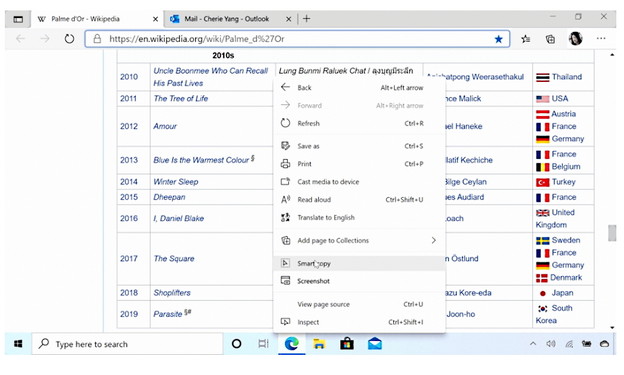This screenshot has width=624, height=375.
Task: Click the 2010 year link
Action: click(x=129, y=77)
